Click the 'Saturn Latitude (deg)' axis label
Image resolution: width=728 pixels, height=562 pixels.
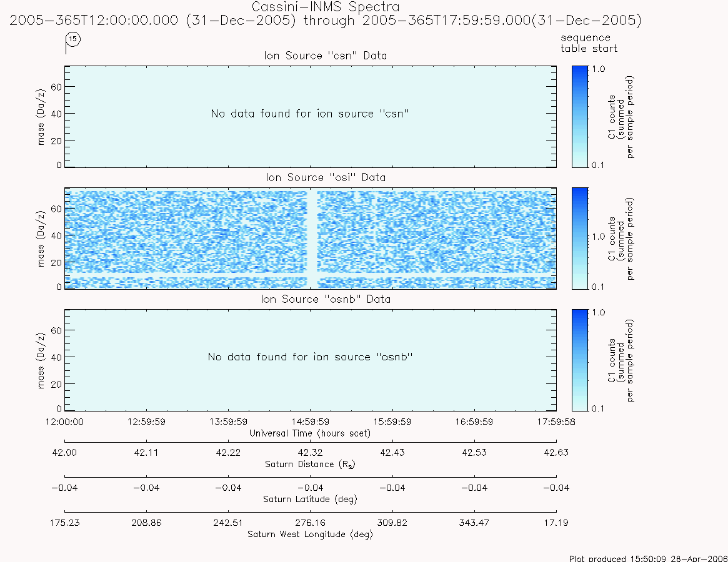pos(310,500)
